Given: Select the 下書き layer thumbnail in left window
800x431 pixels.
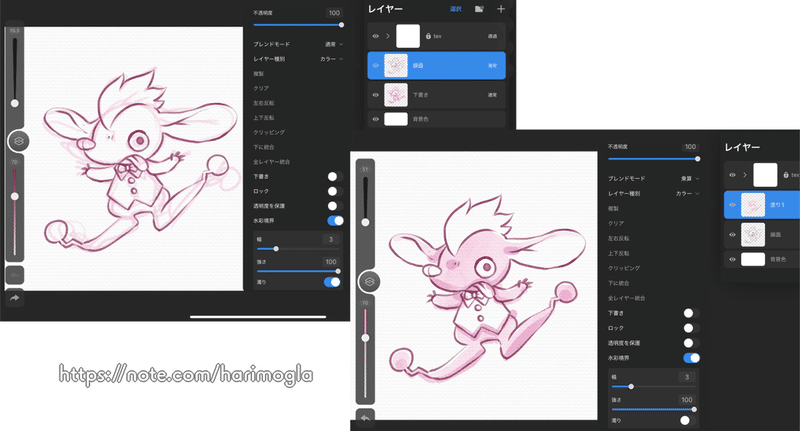Looking at the screenshot, I should tap(396, 95).
